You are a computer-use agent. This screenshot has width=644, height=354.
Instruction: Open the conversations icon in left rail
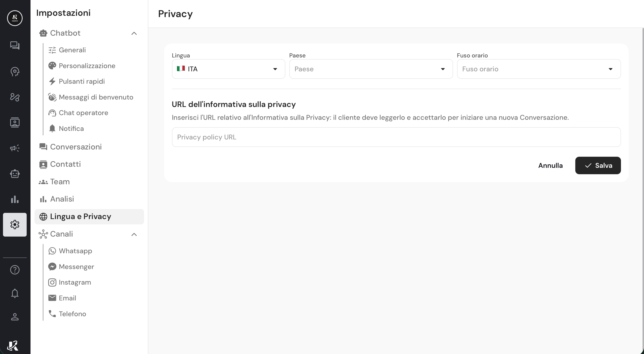point(15,45)
